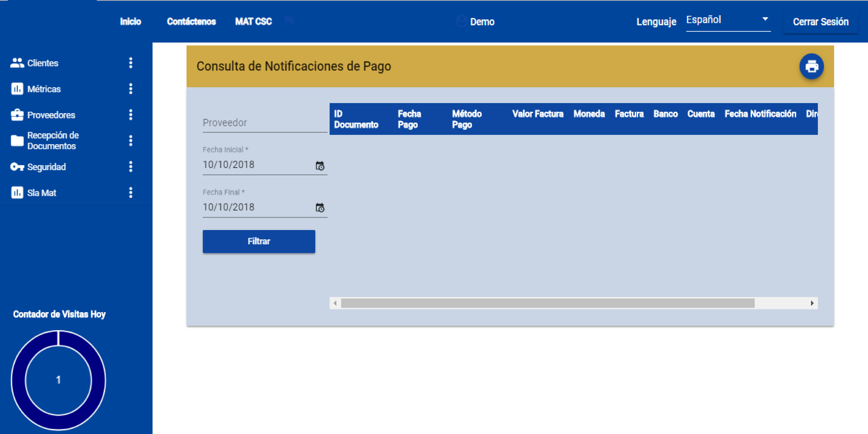Click the Factura column header
Image resolution: width=868 pixels, height=434 pixels.
point(629,114)
